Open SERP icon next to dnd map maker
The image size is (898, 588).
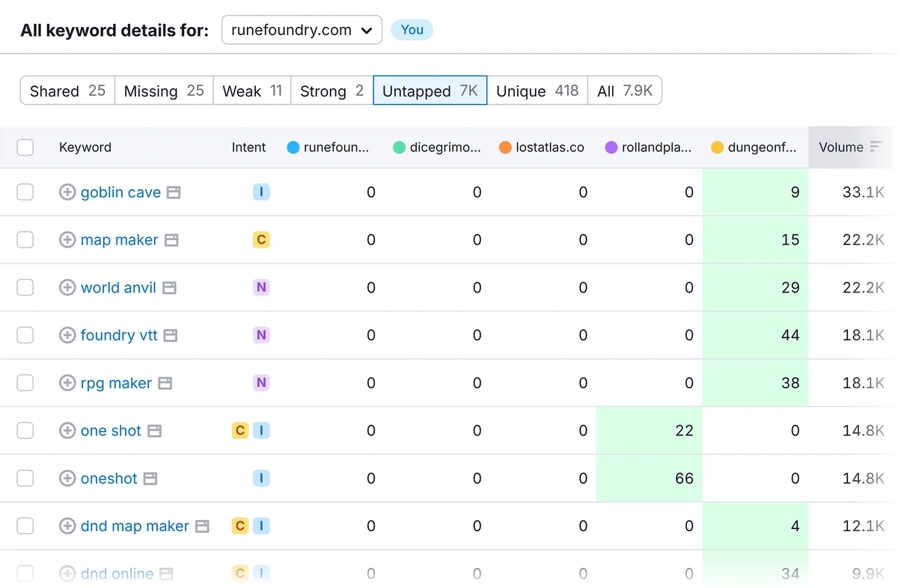tap(202, 527)
